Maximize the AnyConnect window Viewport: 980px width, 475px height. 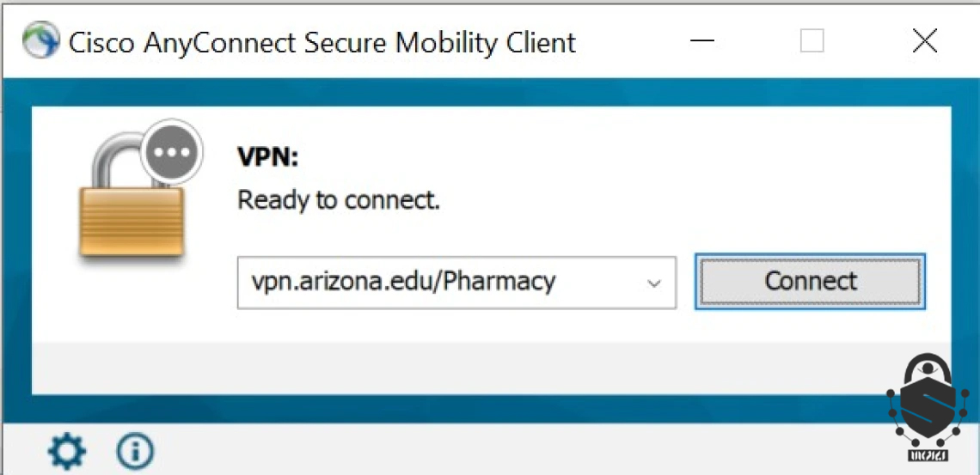tap(812, 42)
